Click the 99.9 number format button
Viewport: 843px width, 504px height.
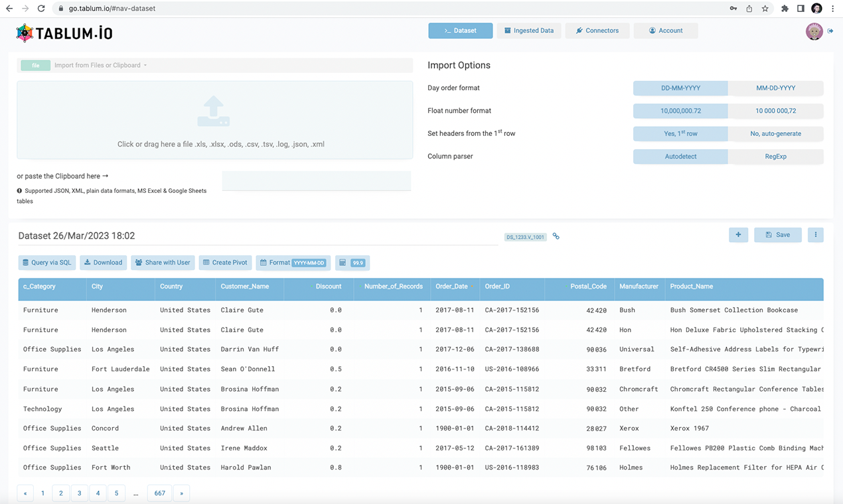[x=352, y=263]
